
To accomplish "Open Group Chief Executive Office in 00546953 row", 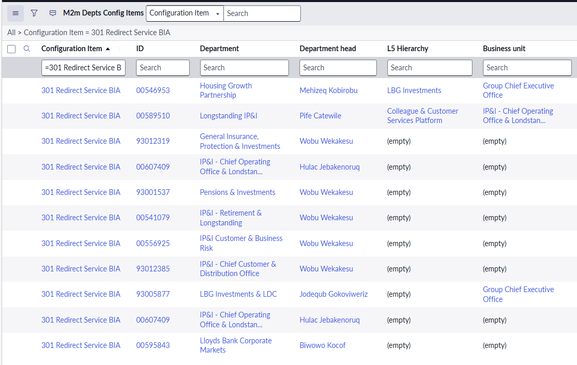I will [x=518, y=91].
